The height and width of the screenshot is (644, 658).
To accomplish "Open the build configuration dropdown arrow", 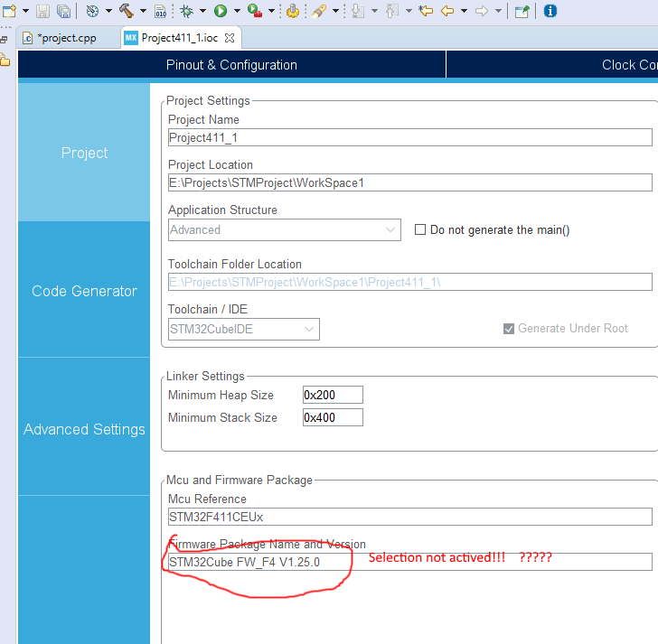I will click(x=108, y=11).
